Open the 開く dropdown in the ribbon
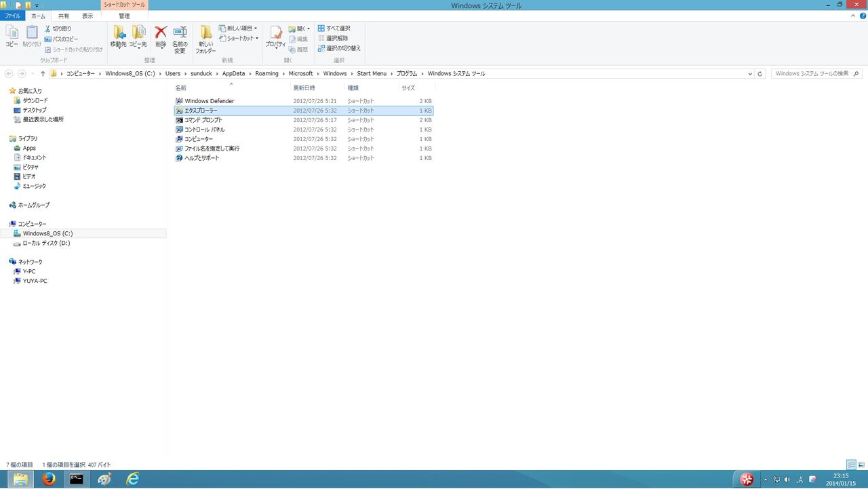This screenshot has width=868, height=489. (x=299, y=28)
